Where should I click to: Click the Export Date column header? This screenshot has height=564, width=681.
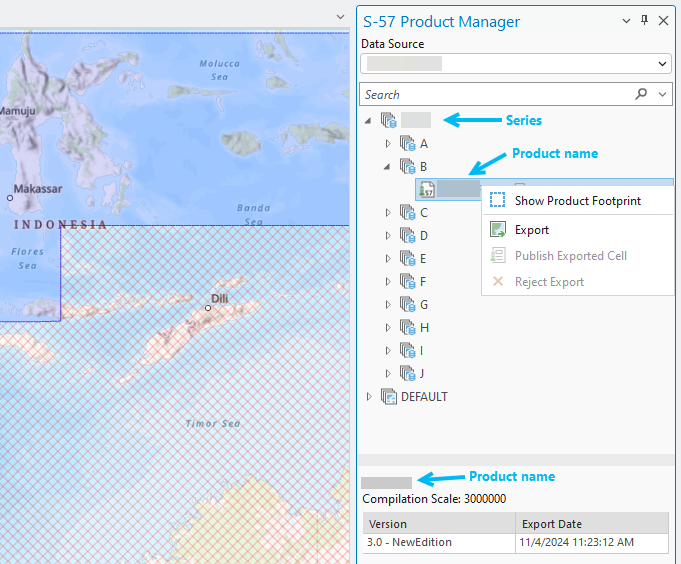point(592,524)
